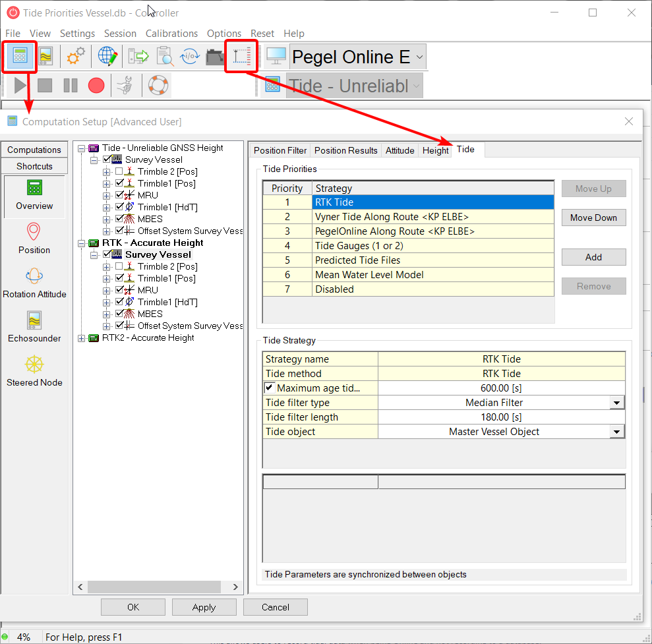
Task: Open Tide filter type dropdown
Action: [x=617, y=403]
